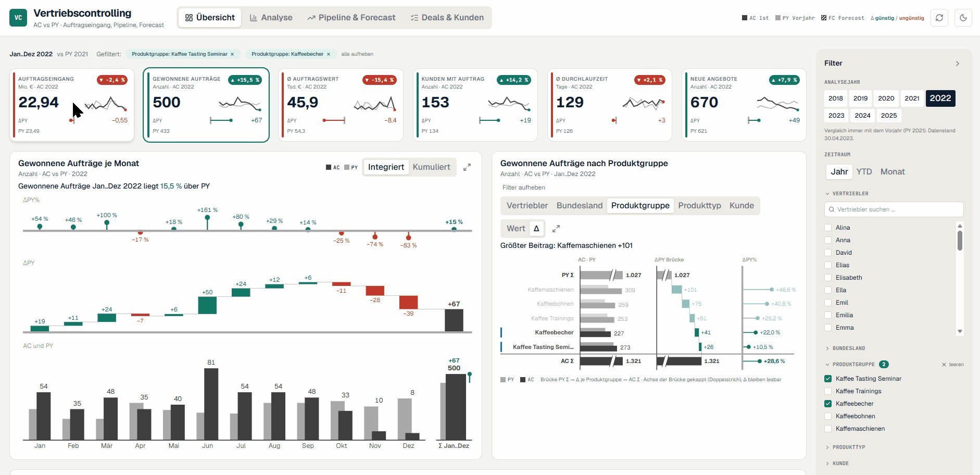Click the VC app logo
Screen dimensions: 980x475
click(18, 18)
